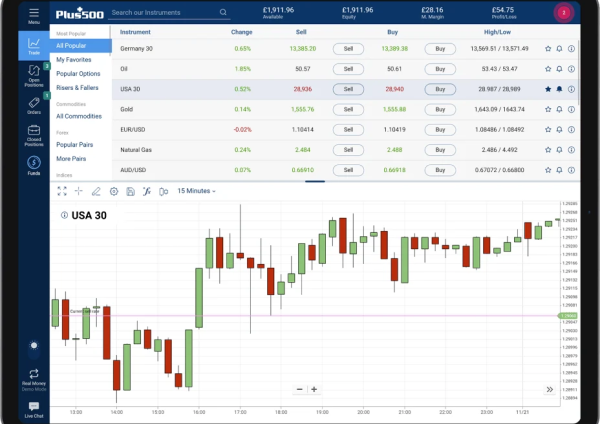
Task: Buy AUD/USD
Action: [x=440, y=170]
